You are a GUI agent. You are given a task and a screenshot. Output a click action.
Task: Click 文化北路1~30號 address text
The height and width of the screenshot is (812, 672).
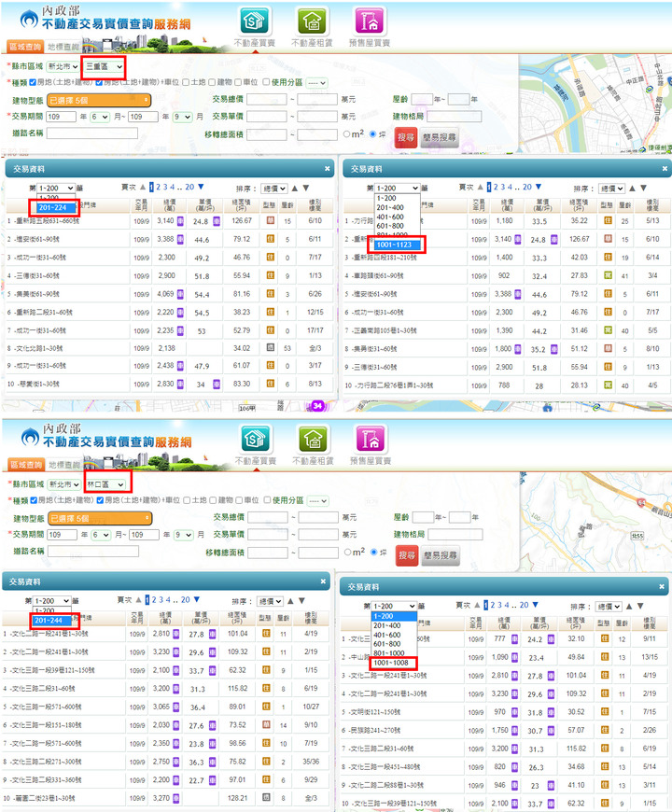[x=38, y=348]
